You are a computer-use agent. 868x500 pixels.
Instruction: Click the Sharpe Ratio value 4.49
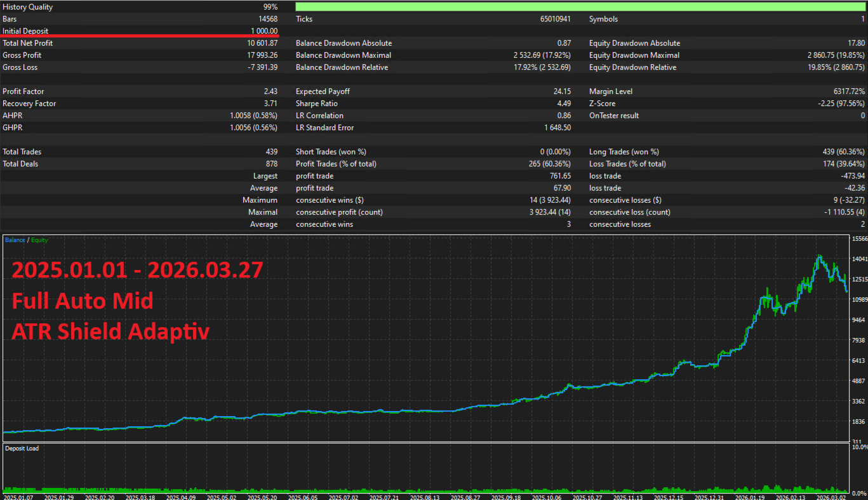[563, 104]
